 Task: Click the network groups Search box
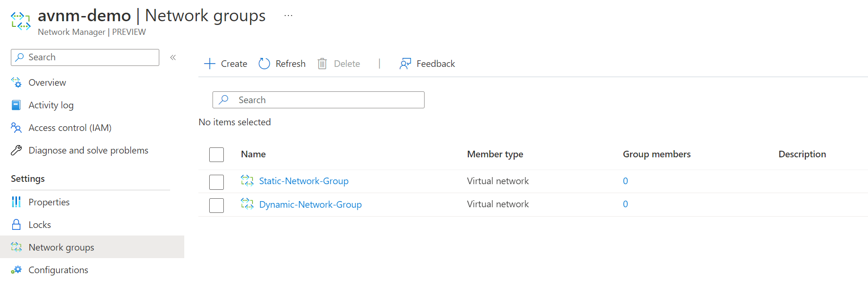coord(319,100)
